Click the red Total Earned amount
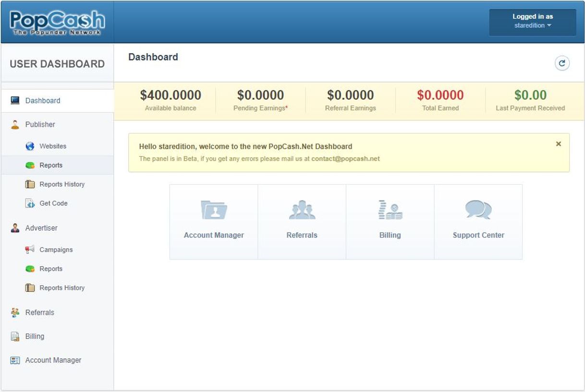The height and width of the screenshot is (392, 585). point(440,95)
